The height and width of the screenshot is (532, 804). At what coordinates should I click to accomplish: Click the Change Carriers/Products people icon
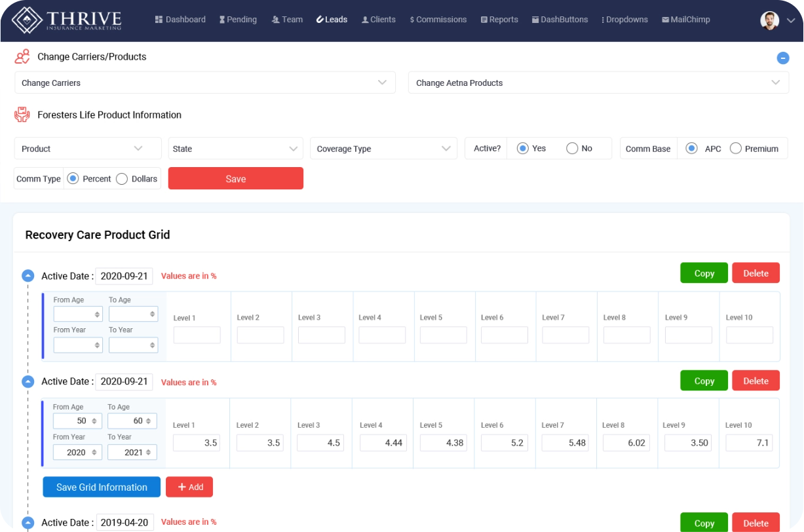pos(22,57)
